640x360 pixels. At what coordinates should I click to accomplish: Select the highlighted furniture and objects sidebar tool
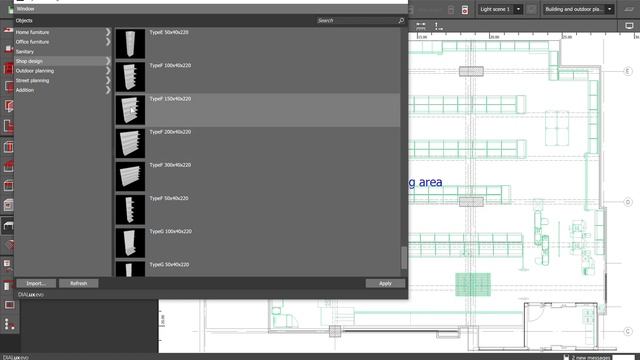8,225
